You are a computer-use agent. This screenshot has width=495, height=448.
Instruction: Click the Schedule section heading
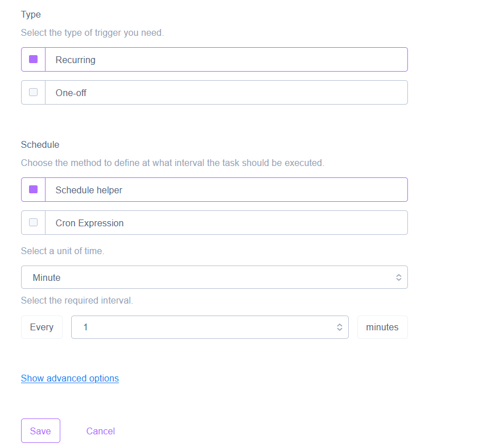[x=40, y=144]
